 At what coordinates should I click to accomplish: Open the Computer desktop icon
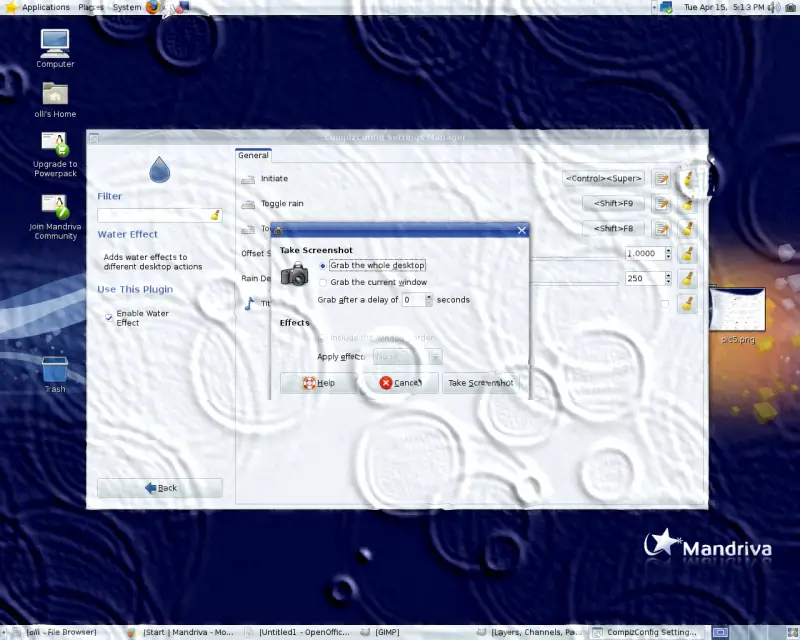click(x=55, y=48)
